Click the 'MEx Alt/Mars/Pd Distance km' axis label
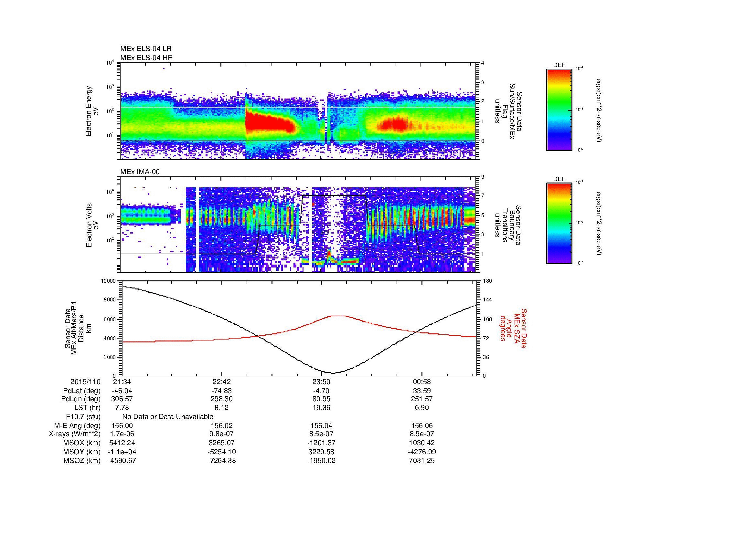The width and height of the screenshot is (756, 534). 78,328
